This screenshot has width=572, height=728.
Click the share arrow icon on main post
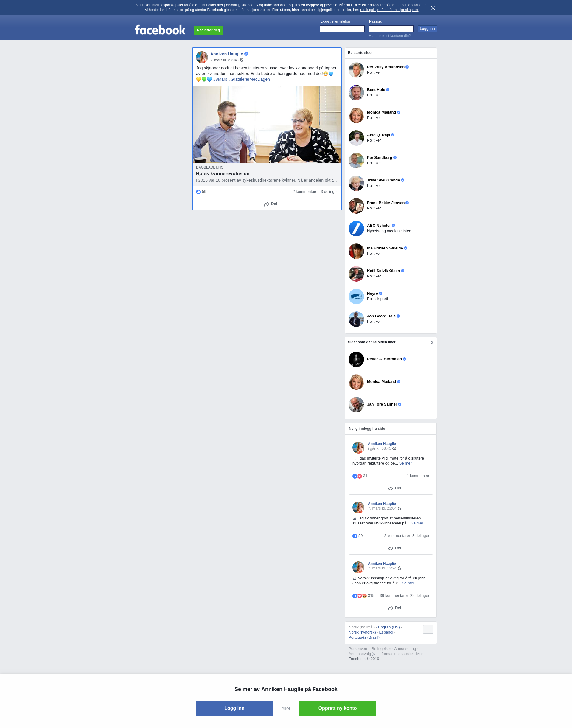(x=266, y=204)
